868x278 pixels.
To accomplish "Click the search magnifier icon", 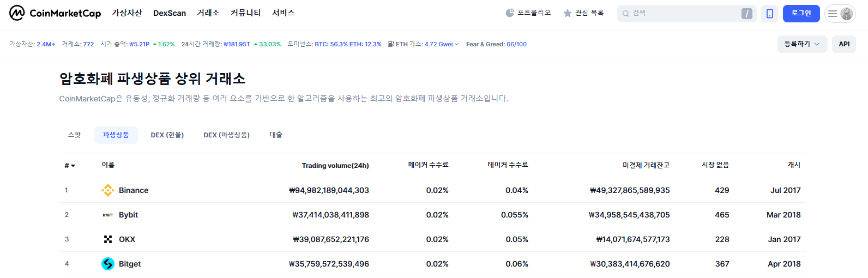I will click(626, 14).
